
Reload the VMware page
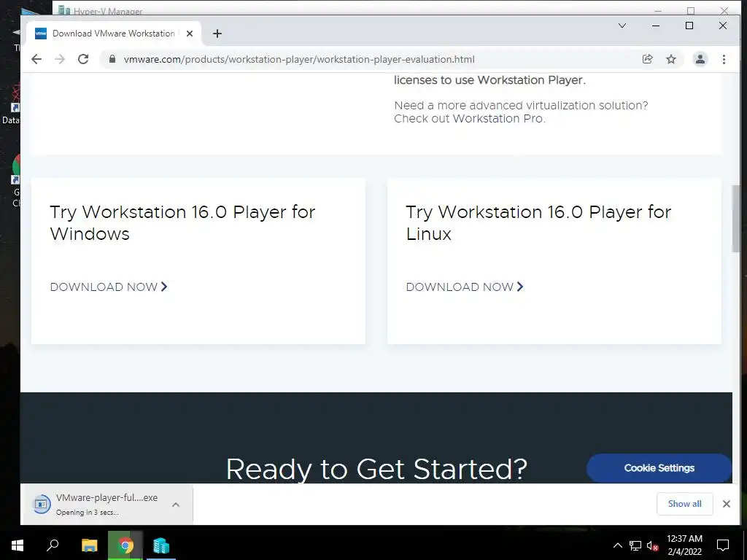(83, 59)
